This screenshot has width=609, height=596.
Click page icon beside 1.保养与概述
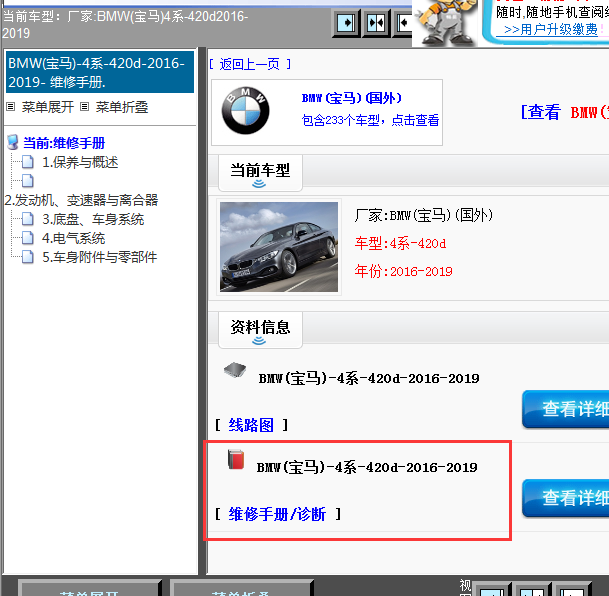point(28,162)
